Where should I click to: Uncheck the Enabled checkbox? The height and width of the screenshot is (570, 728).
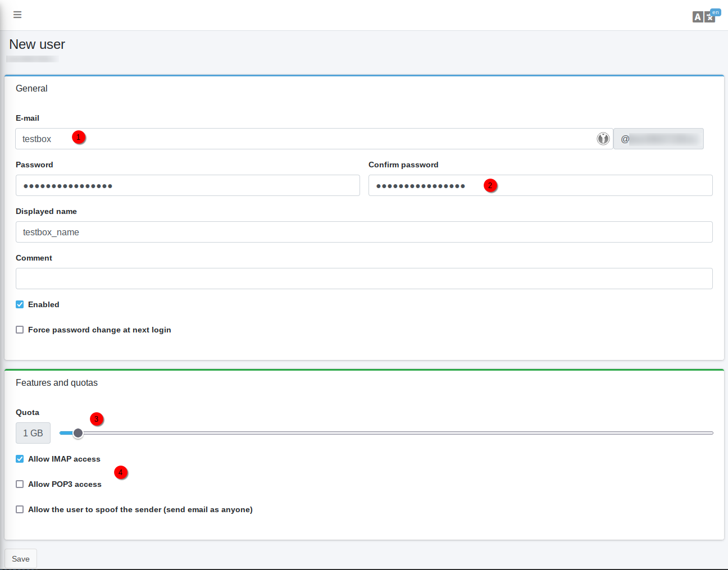(20, 304)
